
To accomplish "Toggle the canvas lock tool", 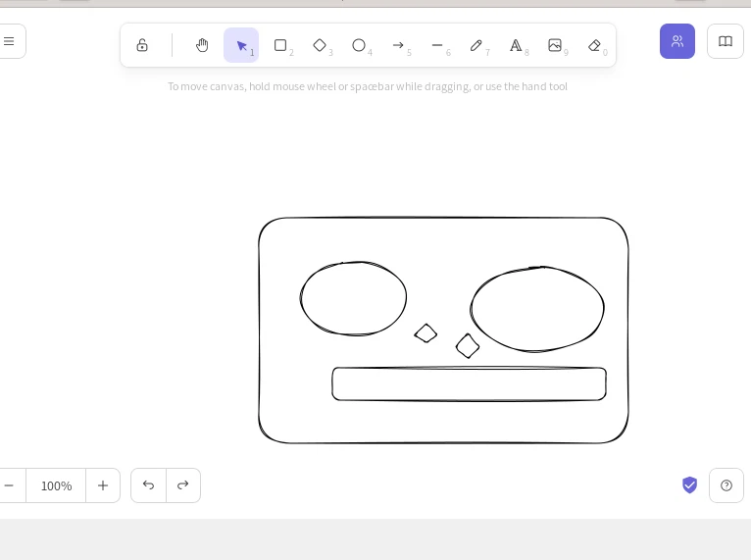I will (142, 45).
